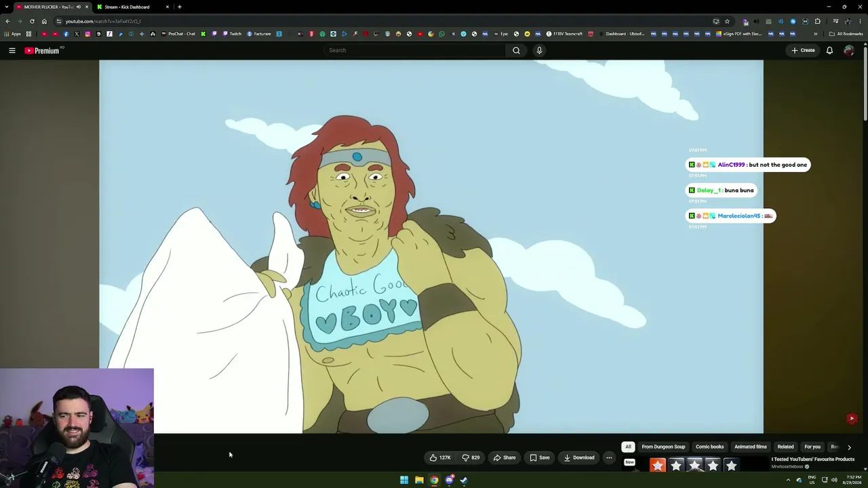
Task: Open the system volume control
Action: pyautogui.click(x=834, y=480)
